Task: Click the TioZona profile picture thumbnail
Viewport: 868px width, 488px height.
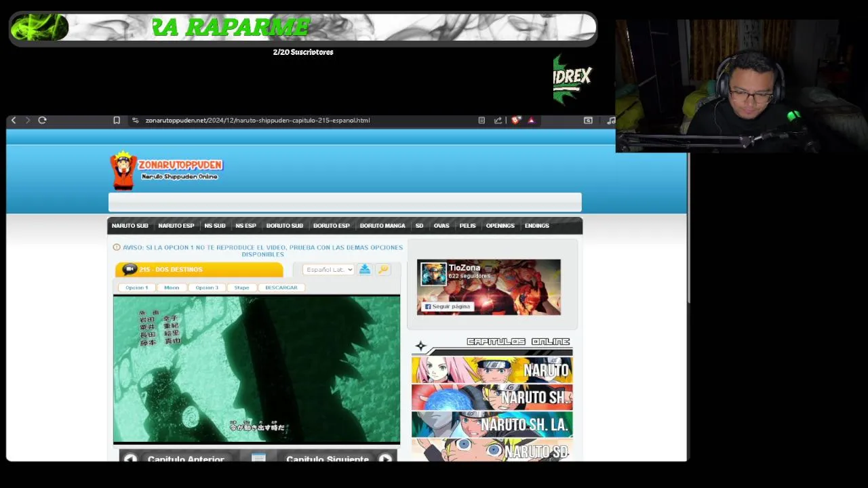Action: pyautogui.click(x=433, y=274)
